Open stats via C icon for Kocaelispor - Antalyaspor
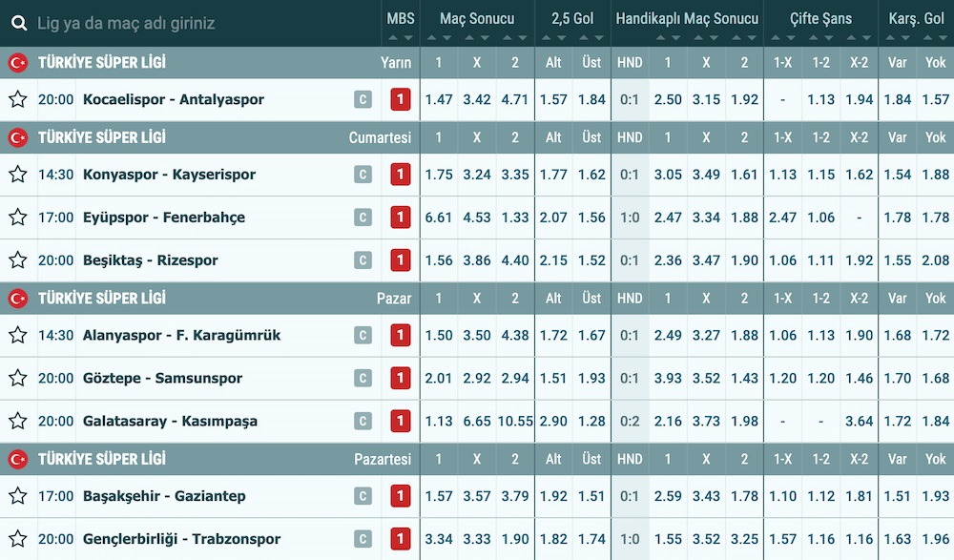Image resolution: width=954 pixels, height=560 pixels. click(x=363, y=99)
